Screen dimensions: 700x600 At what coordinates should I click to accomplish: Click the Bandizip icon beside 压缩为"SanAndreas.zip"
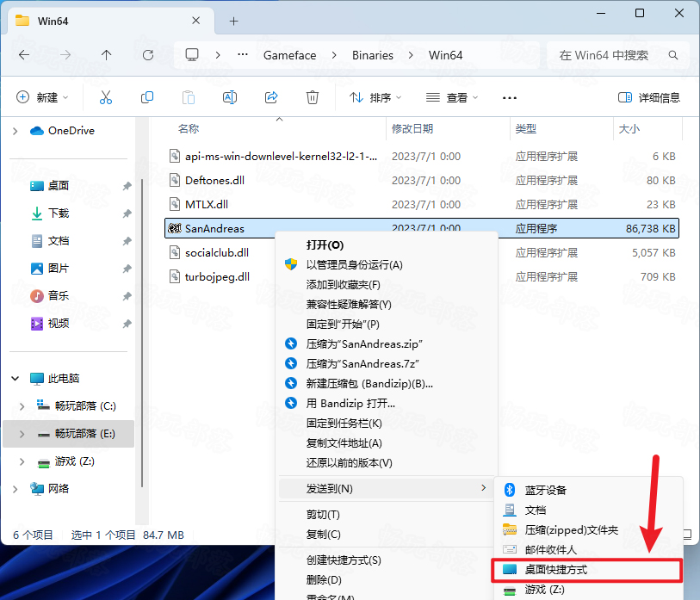[291, 343]
